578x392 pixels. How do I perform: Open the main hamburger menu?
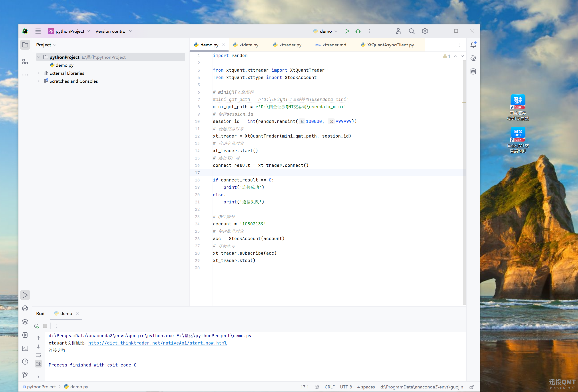[x=38, y=31]
